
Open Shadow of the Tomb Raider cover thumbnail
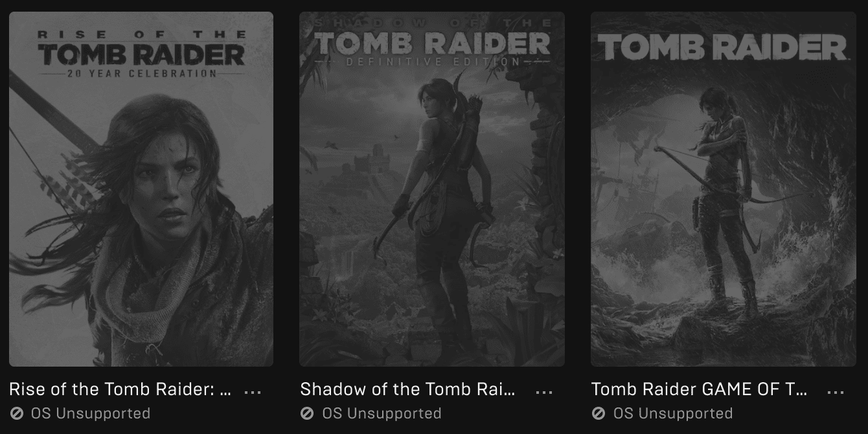432,189
